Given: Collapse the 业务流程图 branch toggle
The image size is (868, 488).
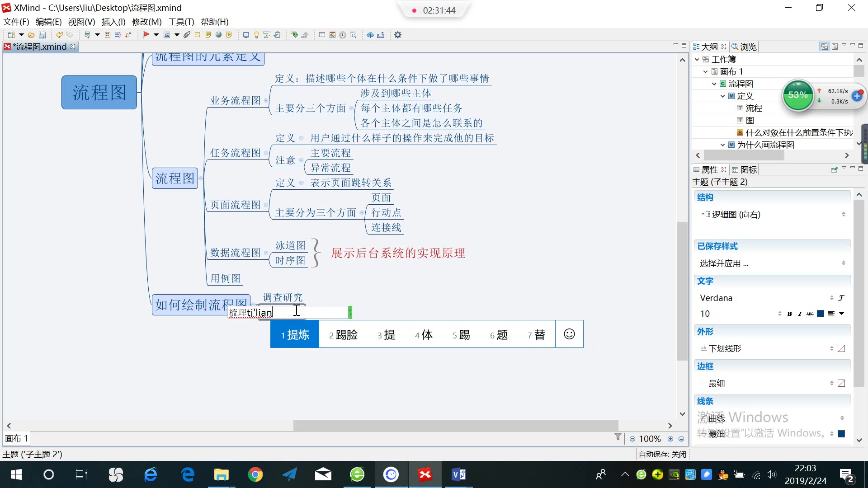Looking at the screenshot, I should [x=266, y=101].
